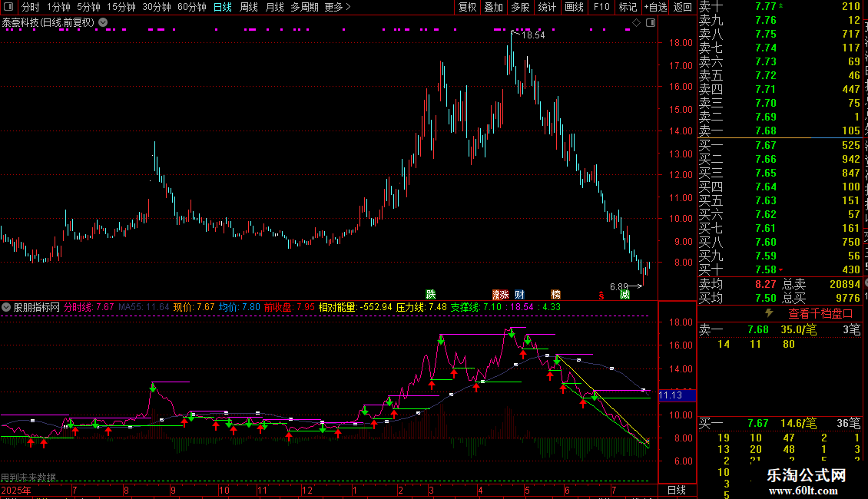Click the 买一 7.67 bid row
Screen dimensions: 868x499
pos(780,145)
